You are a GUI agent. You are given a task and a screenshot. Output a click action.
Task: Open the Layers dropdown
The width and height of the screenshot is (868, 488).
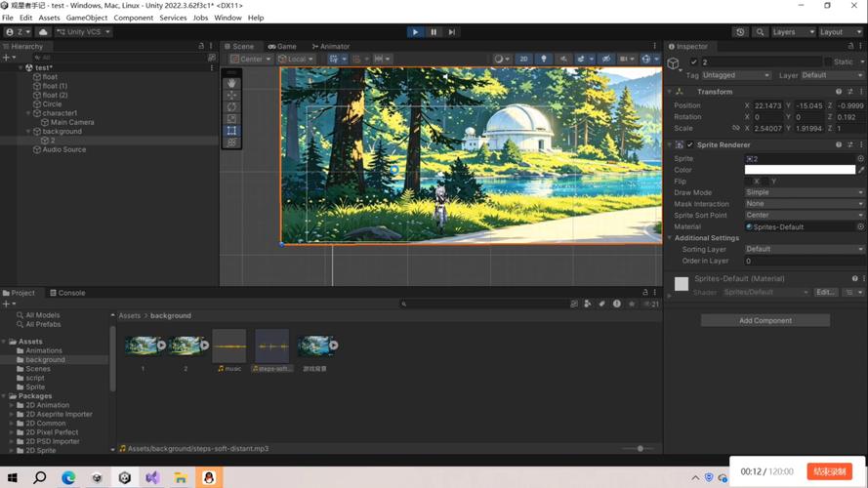[x=793, y=32]
